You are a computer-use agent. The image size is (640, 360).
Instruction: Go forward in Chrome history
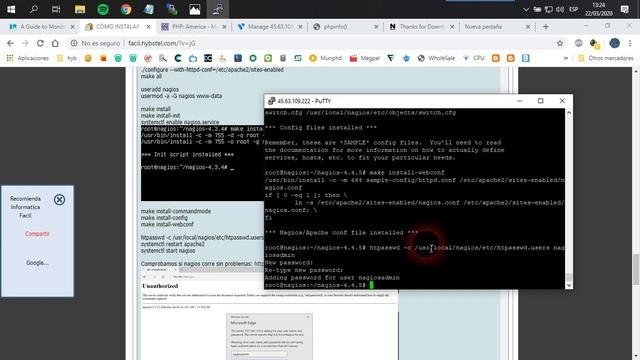click(25, 43)
